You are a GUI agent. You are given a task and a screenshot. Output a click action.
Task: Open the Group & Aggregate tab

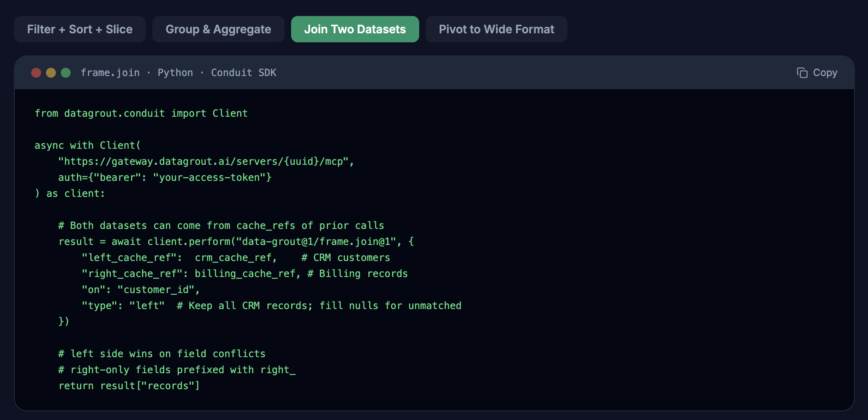click(x=218, y=29)
